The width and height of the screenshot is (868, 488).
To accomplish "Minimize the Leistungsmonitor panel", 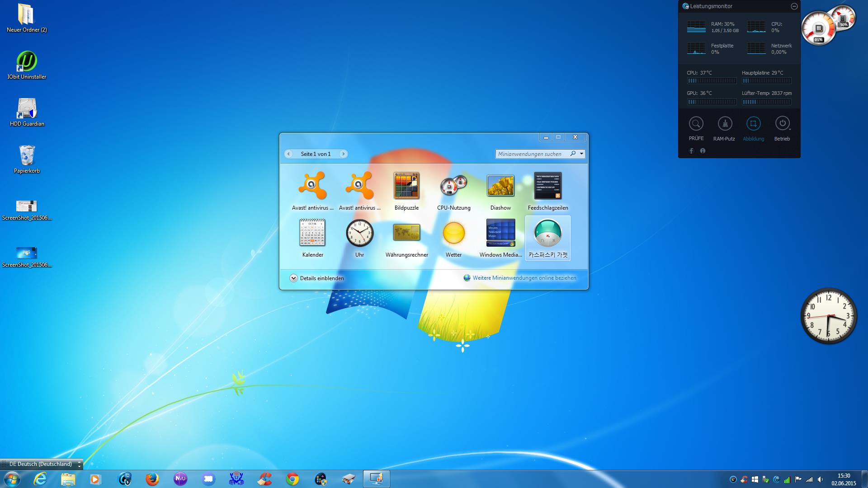I will (794, 6).
